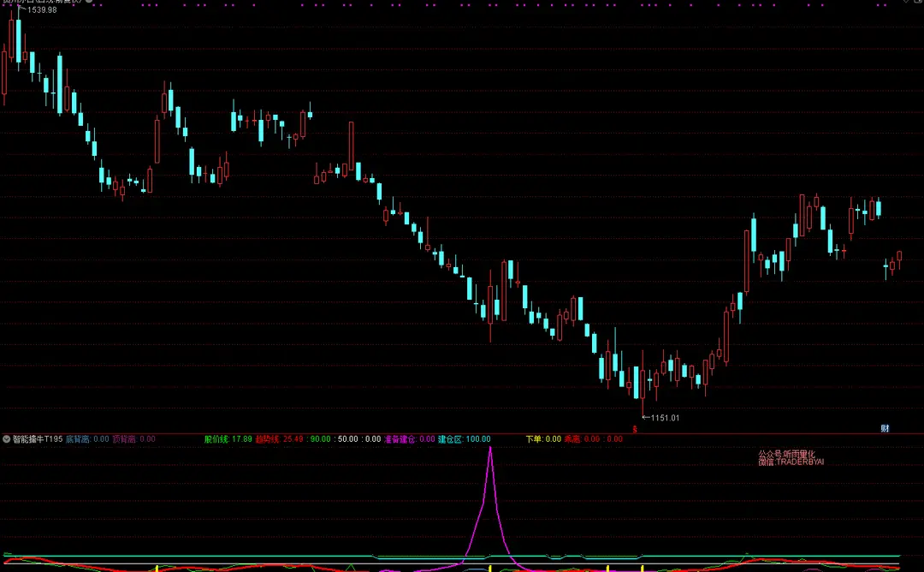Screen dimensions: 924x572
Task: Select the yellow 下单 0.00 readout
Action: (543, 439)
